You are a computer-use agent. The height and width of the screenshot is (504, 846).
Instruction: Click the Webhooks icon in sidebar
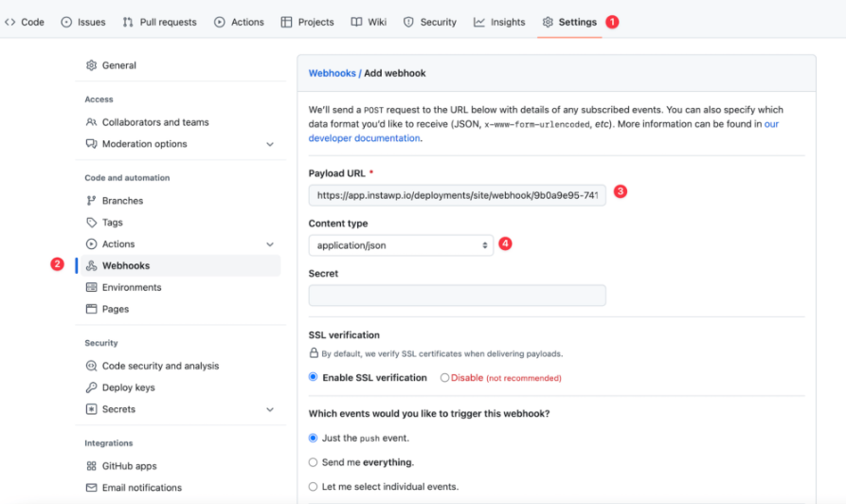click(91, 265)
